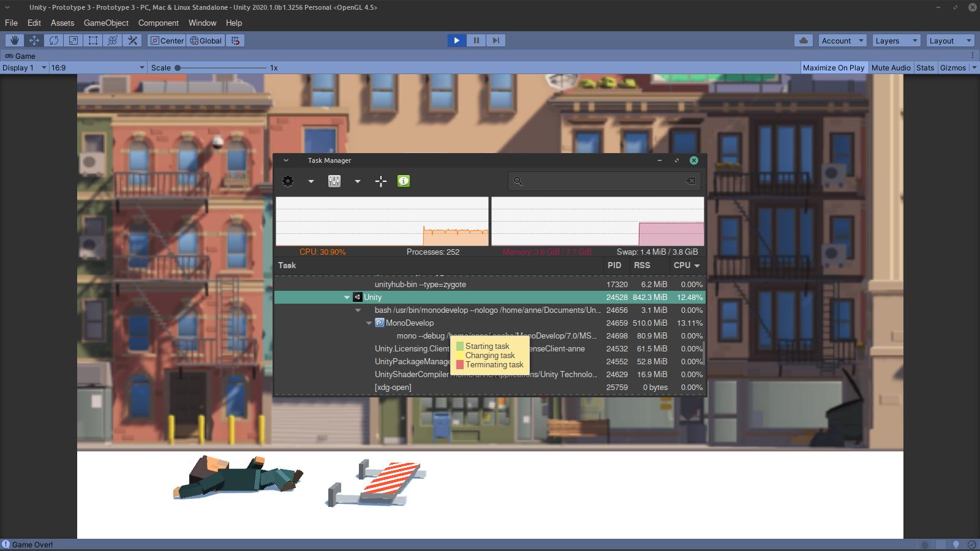Open dropdown next to settings gear
The image size is (980, 551).
[x=311, y=181]
